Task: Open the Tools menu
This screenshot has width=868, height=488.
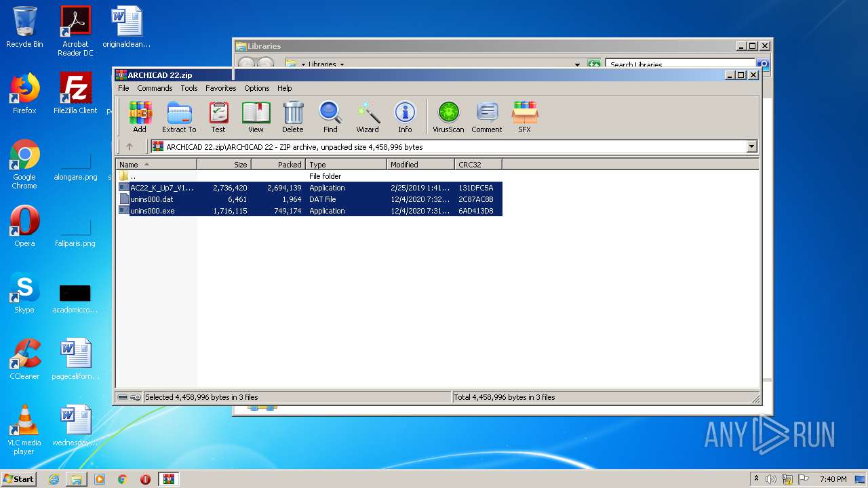Action: click(x=189, y=88)
